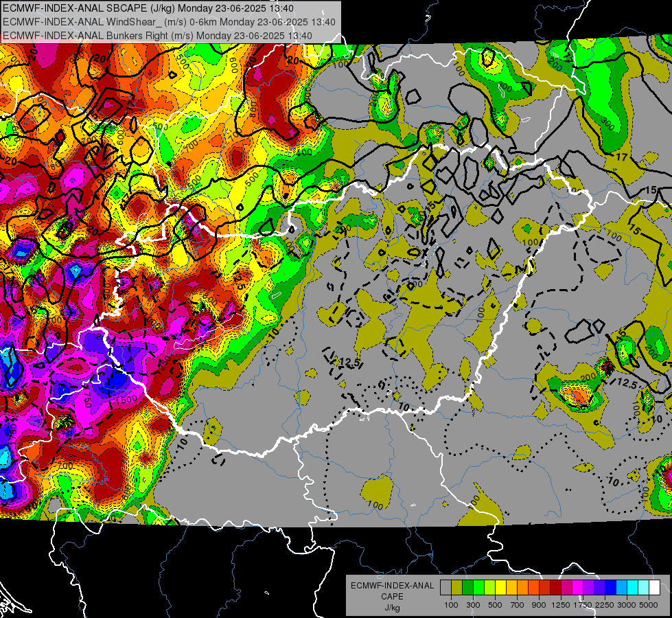Viewport: 672px width, 618px height.
Task: Click the pure blue legend swatch
Action: point(611,587)
